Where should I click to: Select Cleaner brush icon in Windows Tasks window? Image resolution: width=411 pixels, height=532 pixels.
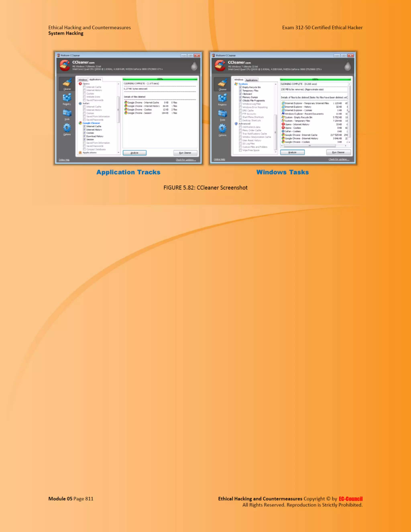pos(222,84)
